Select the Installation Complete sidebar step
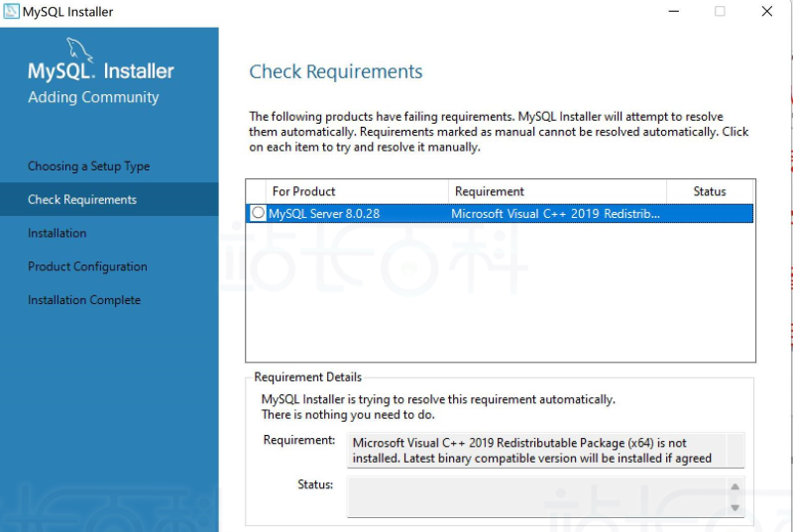This screenshot has height=532, width=793. point(84,299)
